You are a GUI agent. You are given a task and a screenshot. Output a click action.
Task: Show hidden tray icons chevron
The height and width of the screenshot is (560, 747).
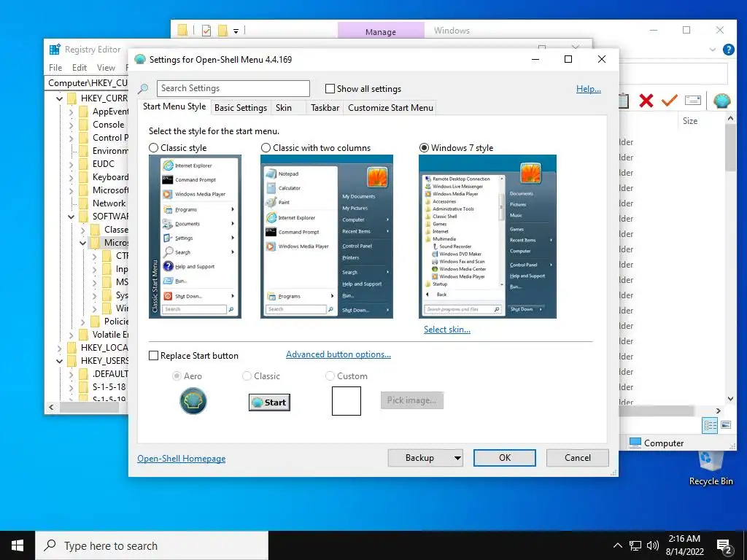point(617,545)
